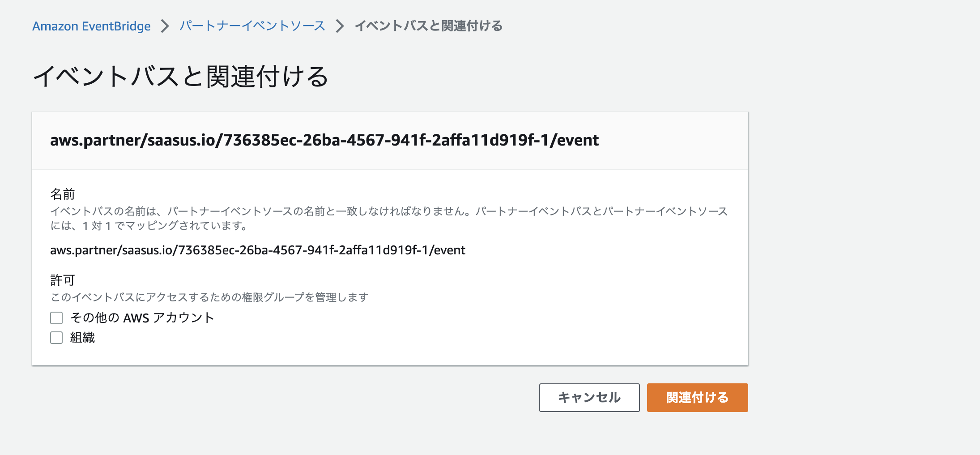Screen dimensions: 980x455
Task: Click the event bus name value under 名前
Action: click(258, 250)
